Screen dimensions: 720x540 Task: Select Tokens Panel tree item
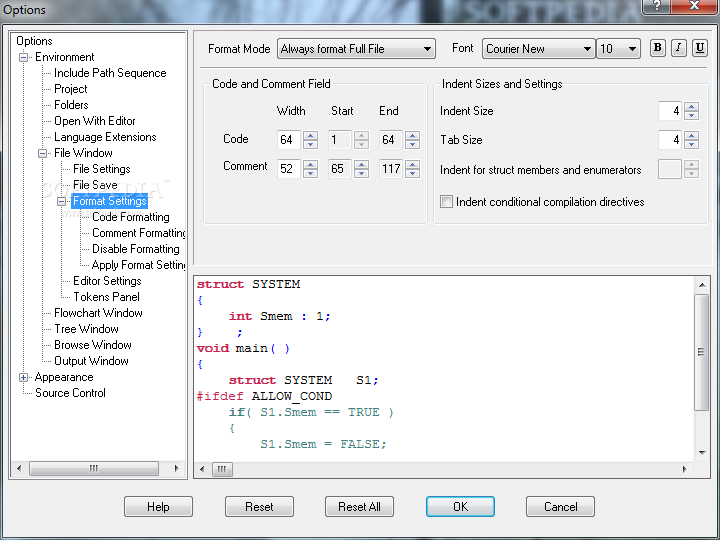coord(107,297)
